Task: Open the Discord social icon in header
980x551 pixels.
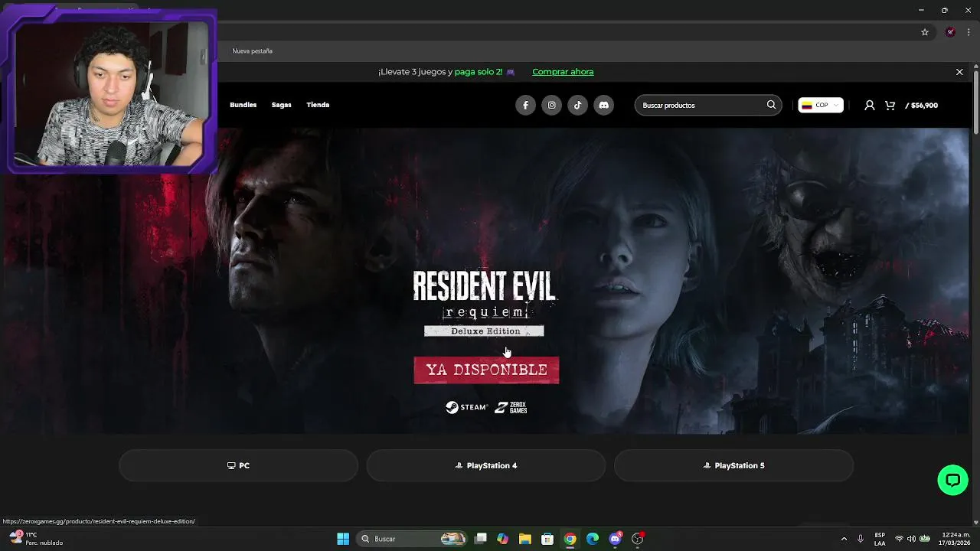Action: [603, 106]
